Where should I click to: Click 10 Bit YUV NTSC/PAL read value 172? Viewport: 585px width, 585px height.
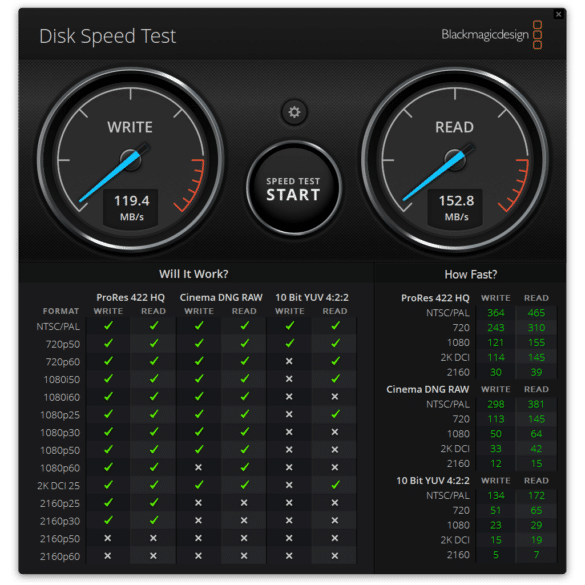[536, 495]
